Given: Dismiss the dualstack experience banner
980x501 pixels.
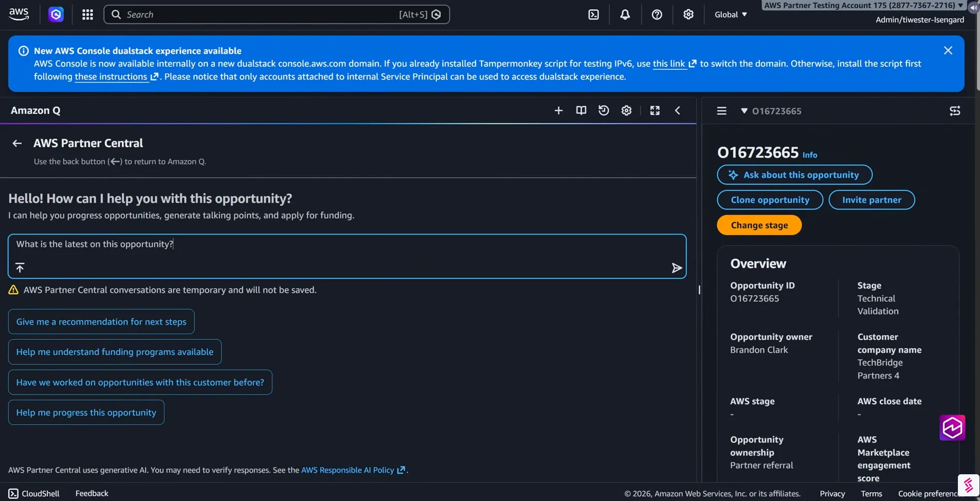Looking at the screenshot, I should (x=948, y=50).
